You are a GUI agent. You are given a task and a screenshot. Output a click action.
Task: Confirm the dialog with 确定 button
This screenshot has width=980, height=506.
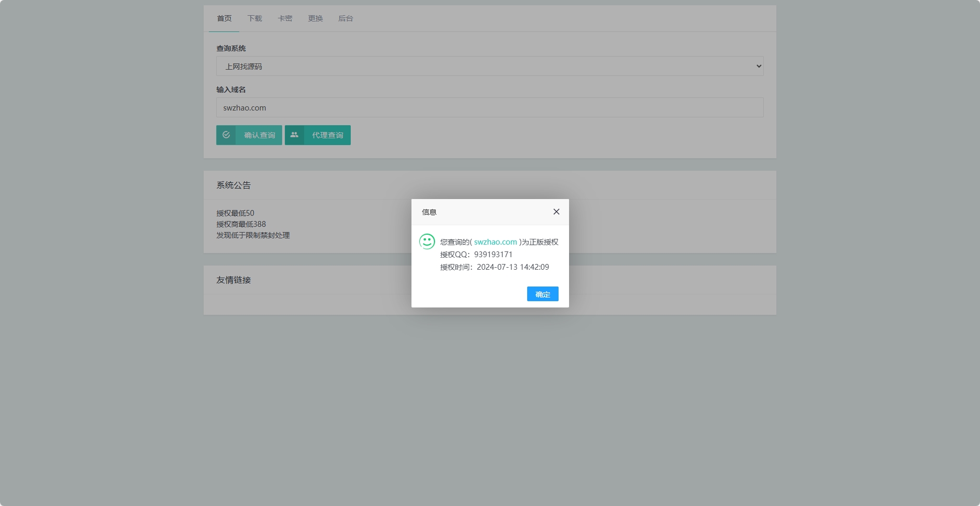coord(543,294)
